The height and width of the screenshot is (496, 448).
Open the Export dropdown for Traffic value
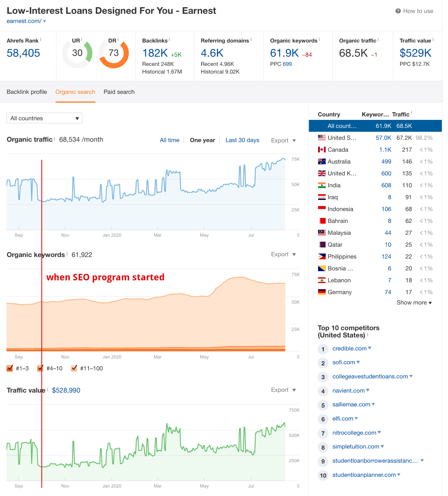point(284,390)
